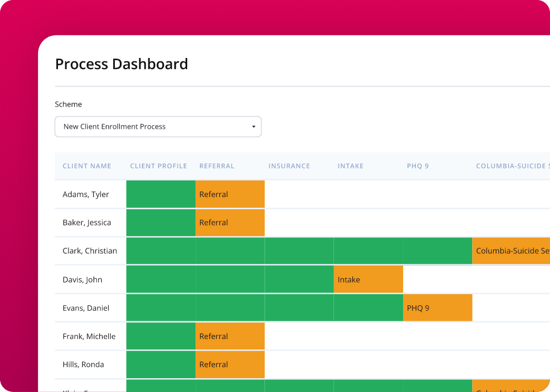Click the Referral column header
Image resolution: width=550 pixels, height=392 pixels.
click(x=216, y=166)
